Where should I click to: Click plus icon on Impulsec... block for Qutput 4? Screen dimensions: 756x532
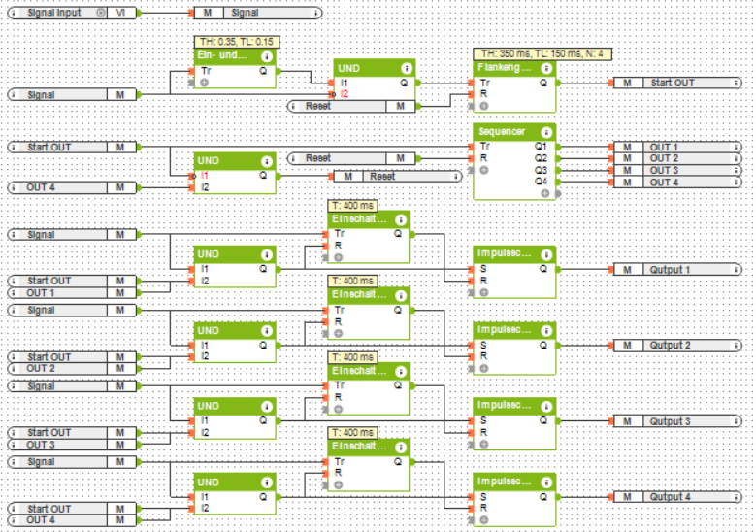[x=483, y=520]
